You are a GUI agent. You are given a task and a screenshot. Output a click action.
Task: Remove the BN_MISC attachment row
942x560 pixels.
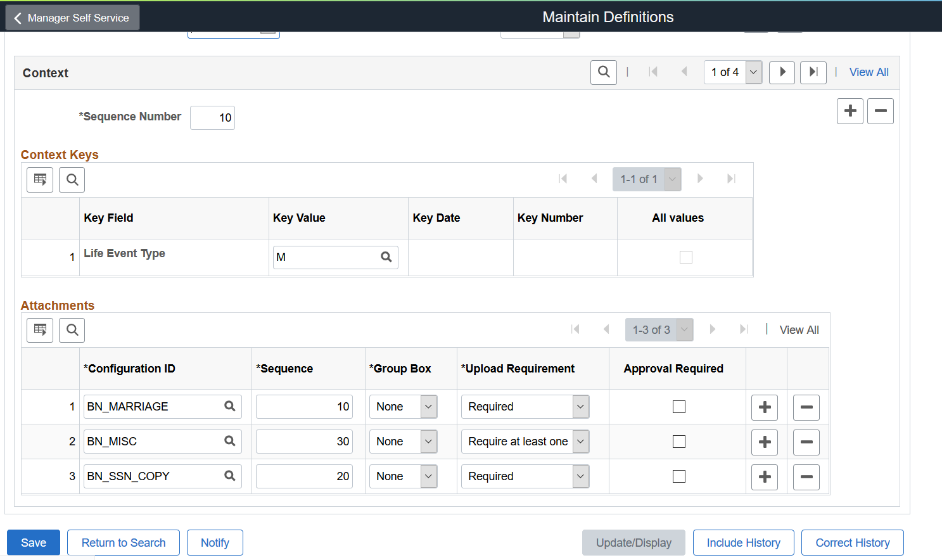806,442
